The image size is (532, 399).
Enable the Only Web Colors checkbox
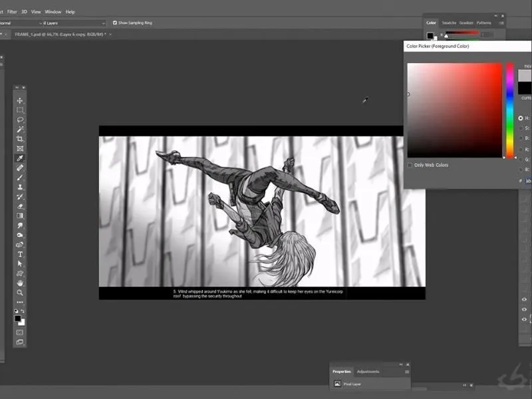(410, 165)
